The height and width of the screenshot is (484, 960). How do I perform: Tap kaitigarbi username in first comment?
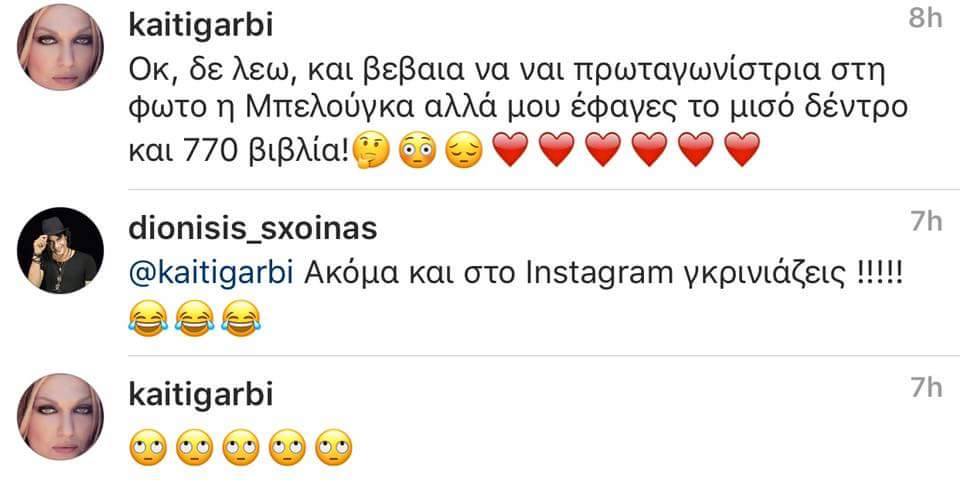[x=200, y=26]
